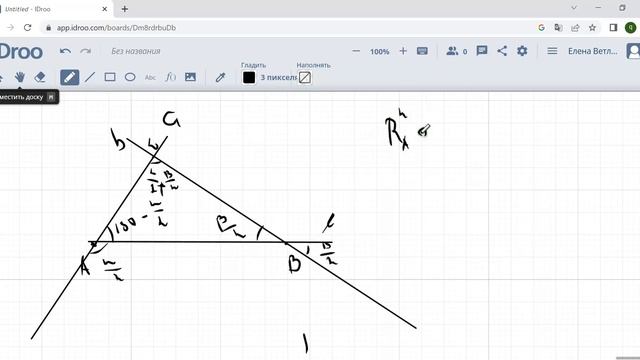Click the address bar URL
Image resolution: width=640 pixels, height=360 pixels.
click(x=116, y=28)
